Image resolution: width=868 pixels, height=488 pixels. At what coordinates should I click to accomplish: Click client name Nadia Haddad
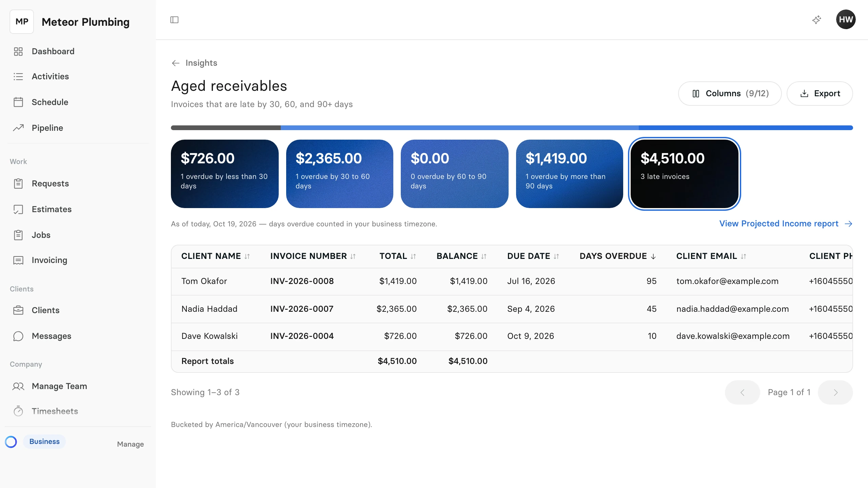click(209, 309)
